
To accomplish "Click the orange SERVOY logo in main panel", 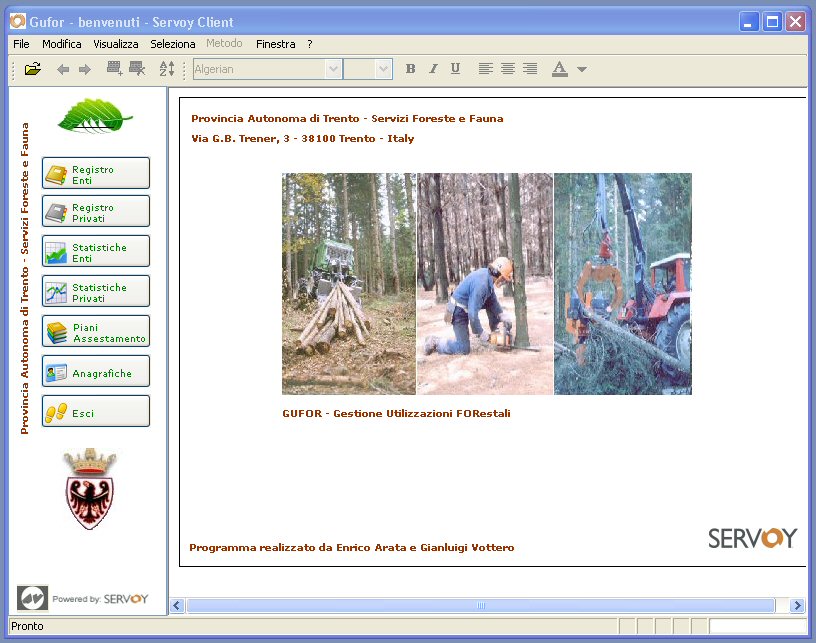I will click(753, 538).
